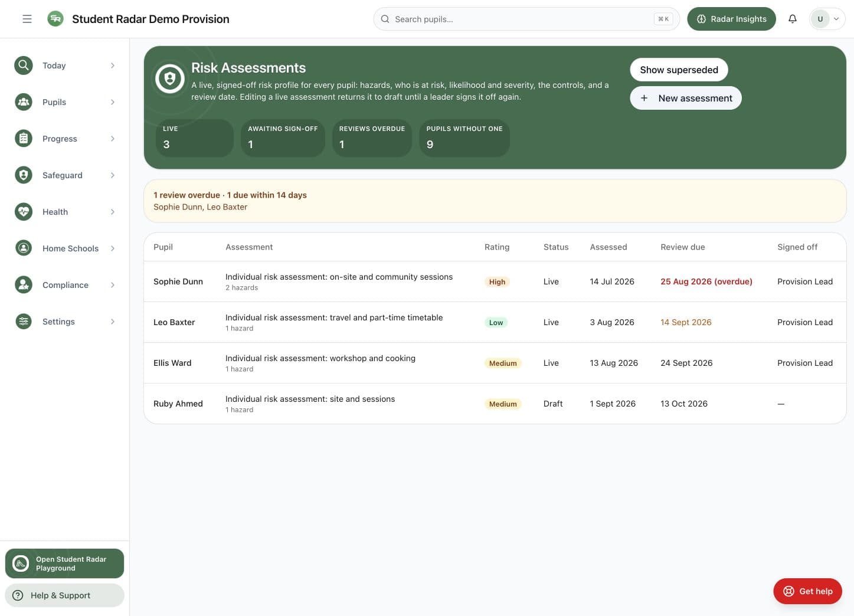
Task: Click the Help & Support question icon
Action: pyautogui.click(x=18, y=595)
